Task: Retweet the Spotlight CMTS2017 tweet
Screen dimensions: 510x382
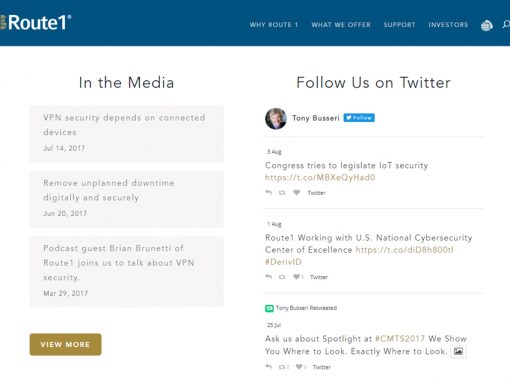Action: 282,367
